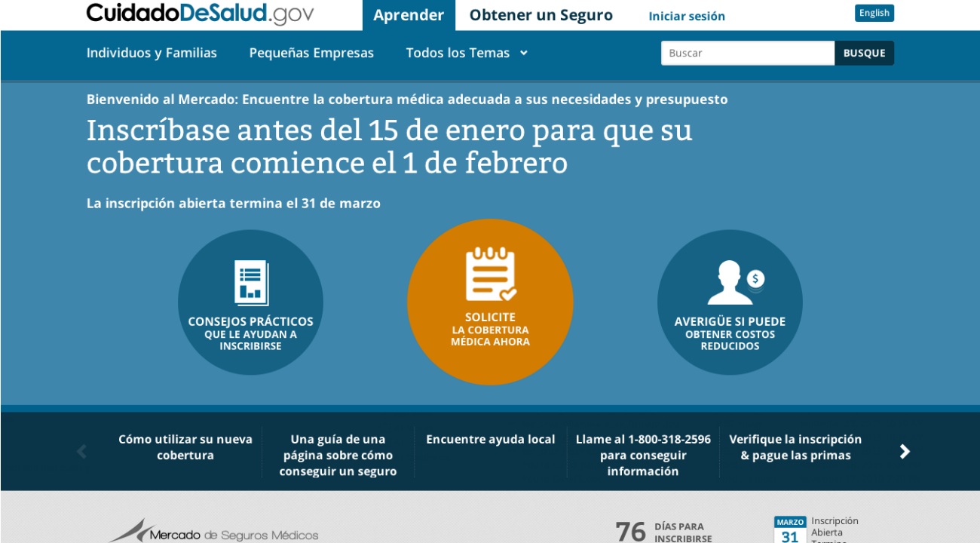Advance carousel with right arrow
The height and width of the screenshot is (543, 980).
click(x=905, y=452)
